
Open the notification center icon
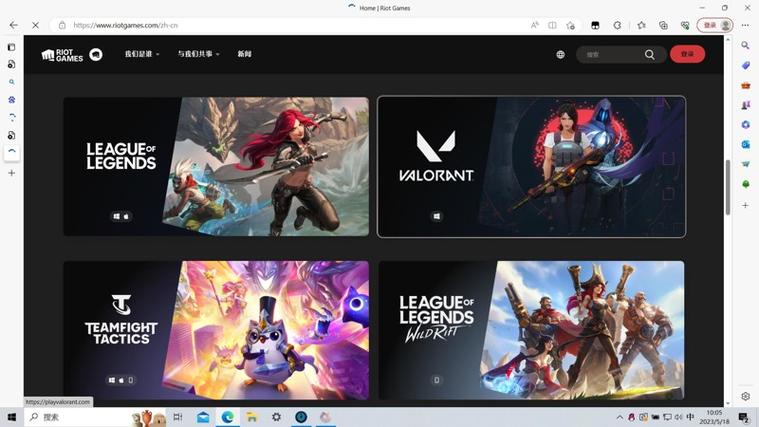pos(744,417)
